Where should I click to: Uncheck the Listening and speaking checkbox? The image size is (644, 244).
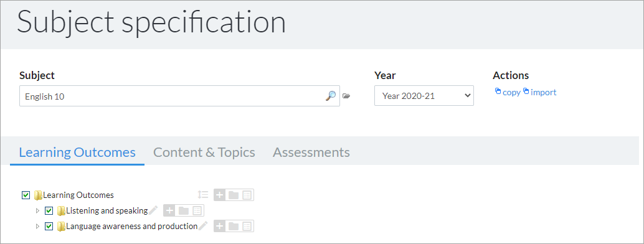49,211
